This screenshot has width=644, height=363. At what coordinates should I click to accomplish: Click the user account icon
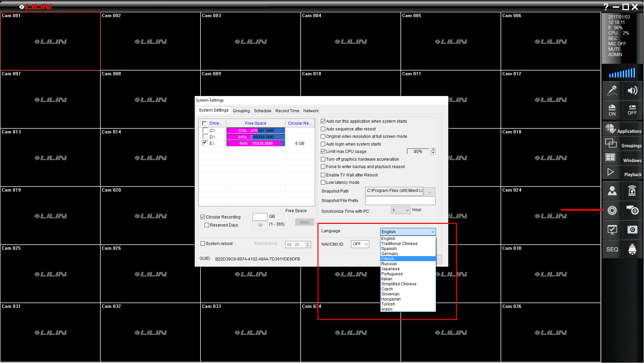612,191
